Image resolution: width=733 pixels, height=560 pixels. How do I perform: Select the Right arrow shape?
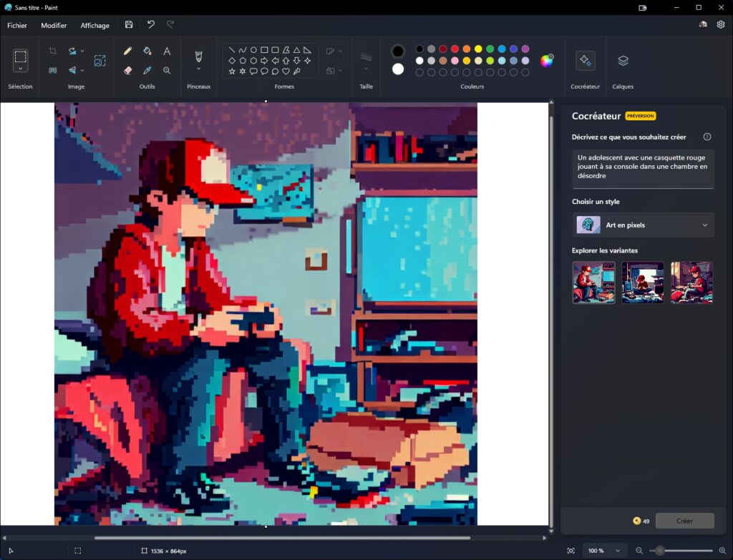point(264,61)
